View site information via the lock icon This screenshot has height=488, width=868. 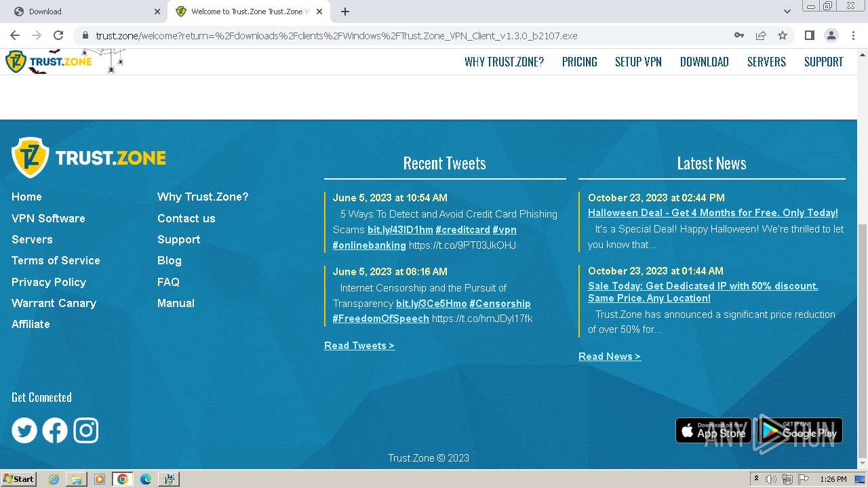tap(85, 35)
